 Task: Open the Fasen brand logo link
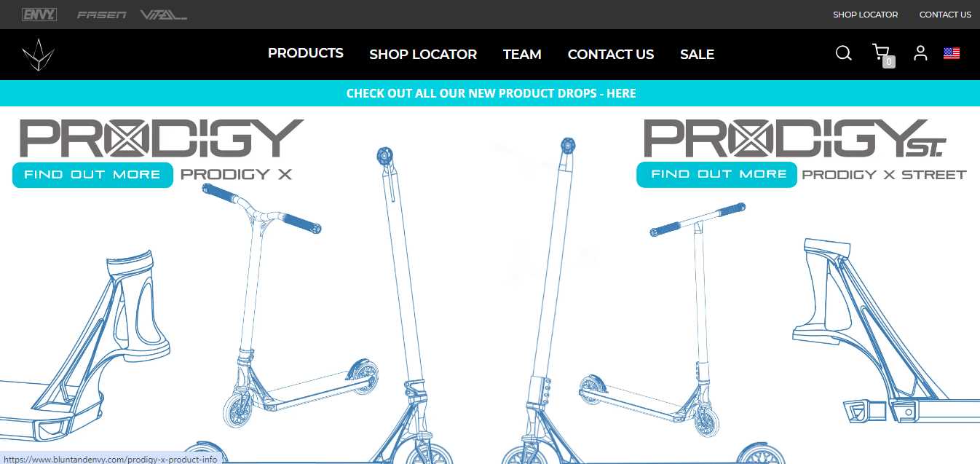click(x=102, y=15)
